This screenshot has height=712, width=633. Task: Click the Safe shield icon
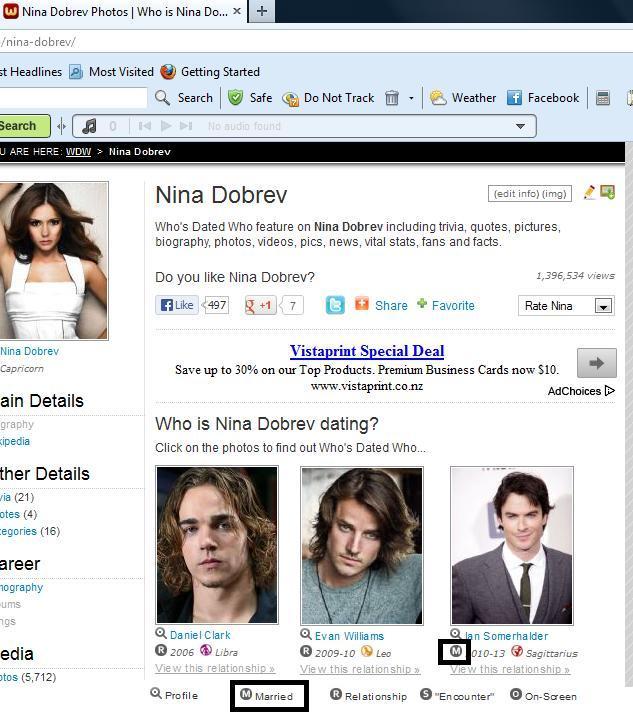click(x=235, y=98)
